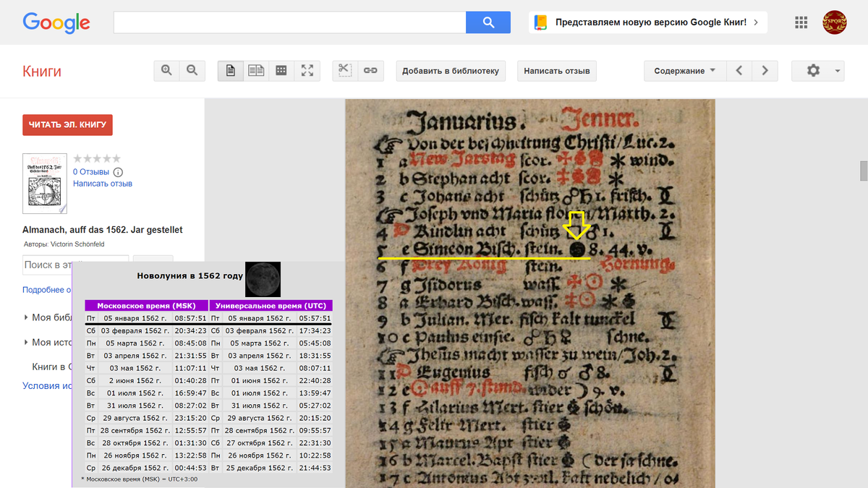
Task: Open the settings gear menu
Action: tap(817, 71)
